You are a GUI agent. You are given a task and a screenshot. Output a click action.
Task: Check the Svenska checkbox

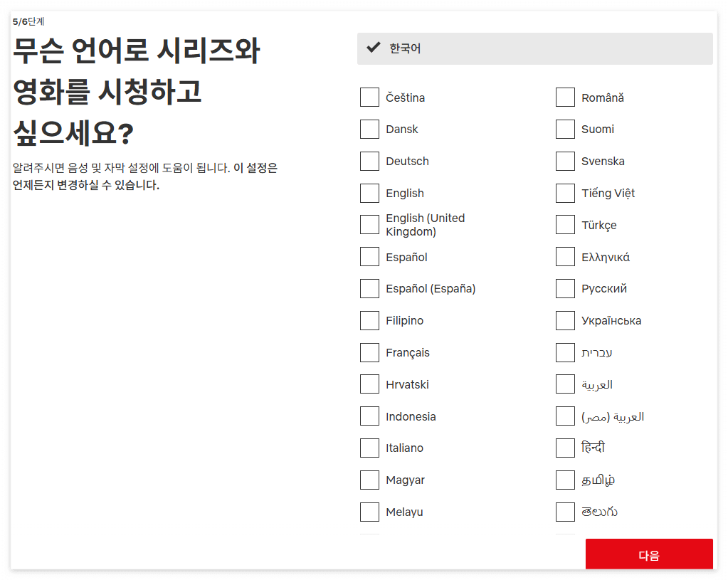coord(564,161)
